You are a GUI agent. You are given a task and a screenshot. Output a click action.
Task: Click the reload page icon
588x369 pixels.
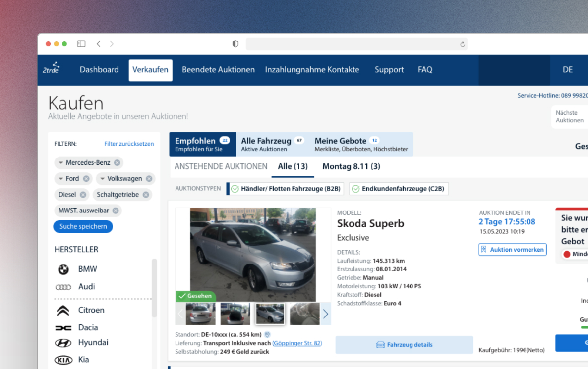coord(463,44)
